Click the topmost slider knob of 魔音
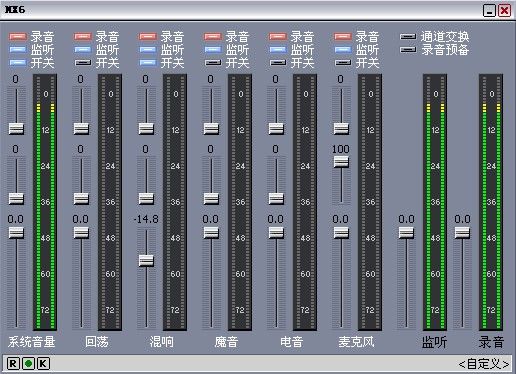The height and width of the screenshot is (374, 516). tap(211, 128)
